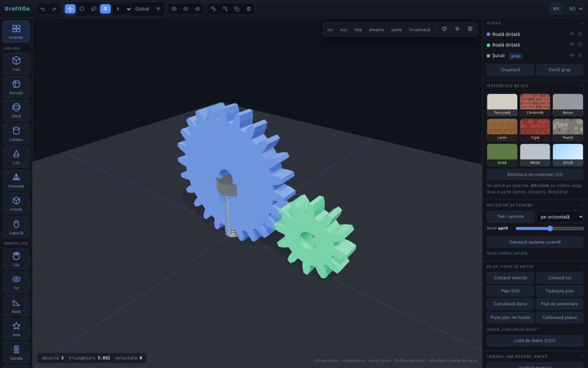This screenshot has width=588, height=368.
Task: Toggle the viewport grid icon
Action: click(x=457, y=29)
